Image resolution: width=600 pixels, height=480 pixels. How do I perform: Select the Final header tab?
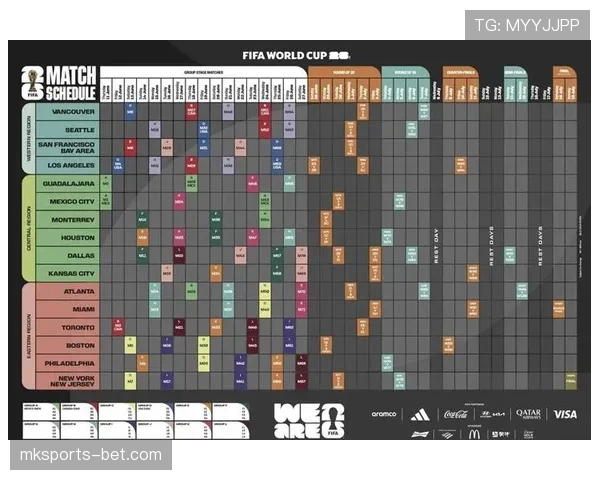(x=564, y=72)
